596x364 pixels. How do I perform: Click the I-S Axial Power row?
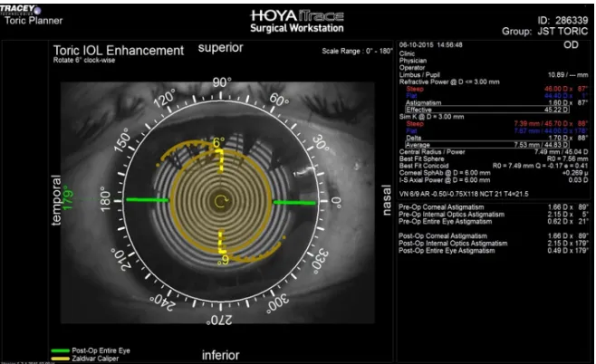click(x=494, y=180)
